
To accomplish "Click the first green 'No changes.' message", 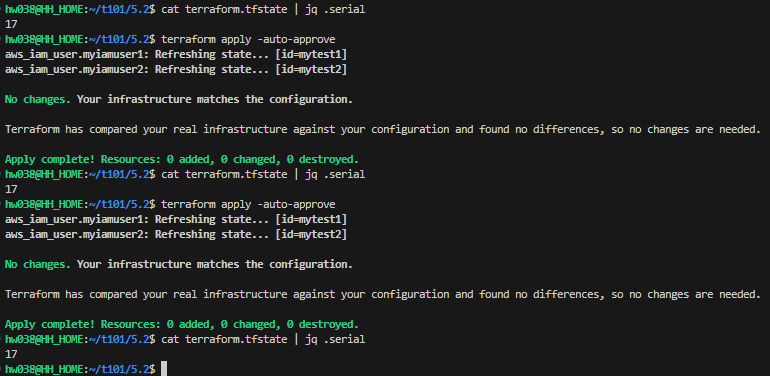I will point(38,99).
